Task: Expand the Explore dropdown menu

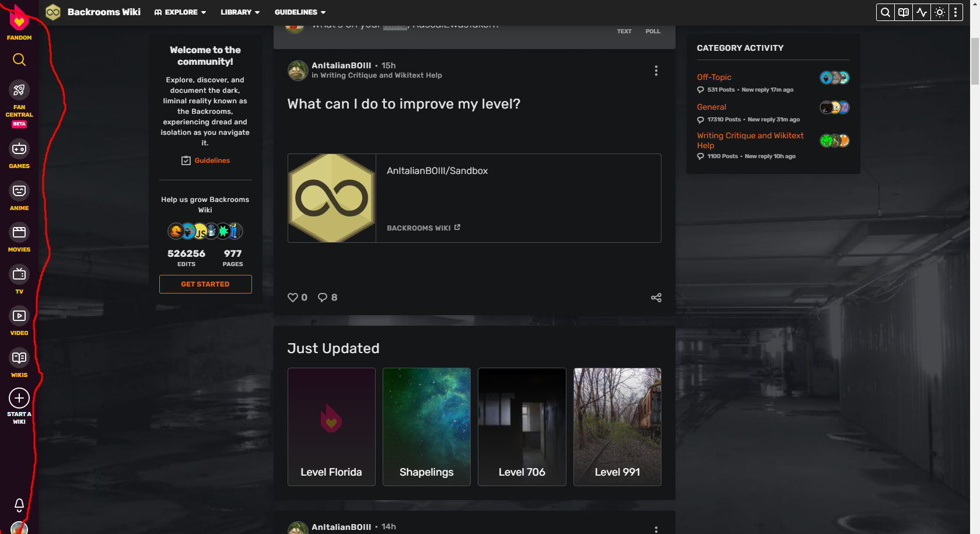Action: (x=180, y=12)
